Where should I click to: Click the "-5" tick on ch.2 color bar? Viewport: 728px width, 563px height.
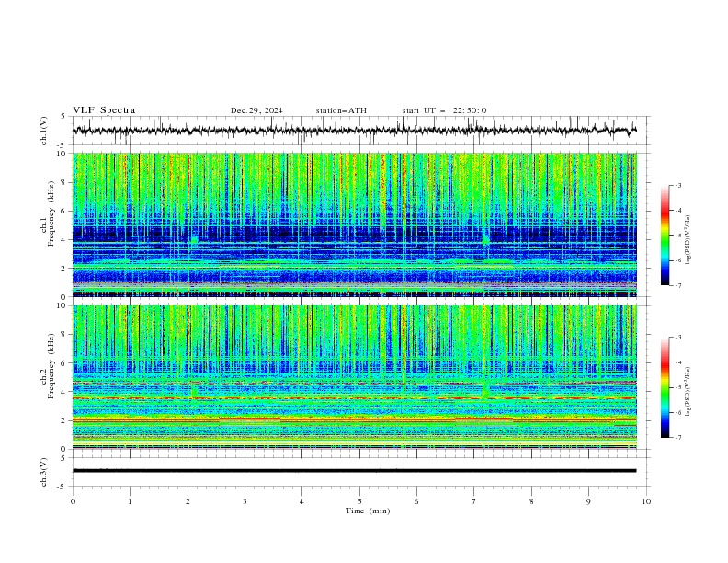(678, 387)
